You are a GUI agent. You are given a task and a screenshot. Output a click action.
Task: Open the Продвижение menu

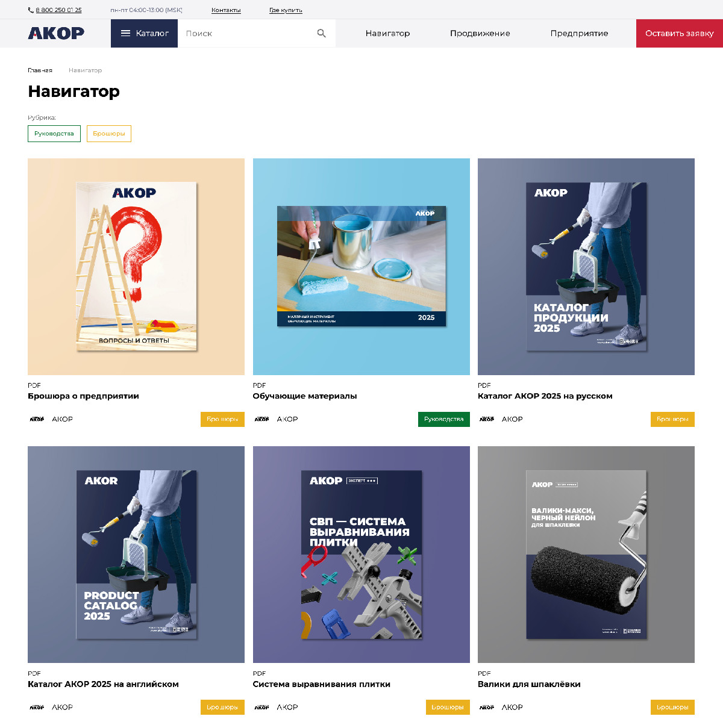[480, 33]
